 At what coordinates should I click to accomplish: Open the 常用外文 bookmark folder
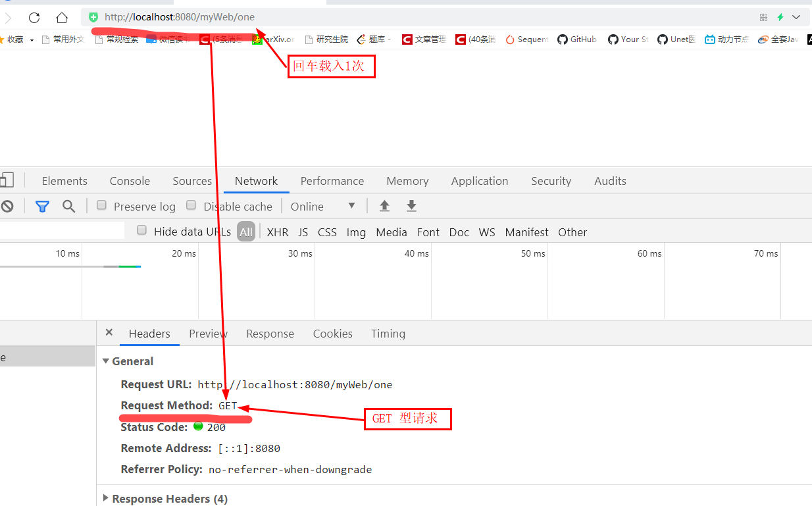pos(63,39)
